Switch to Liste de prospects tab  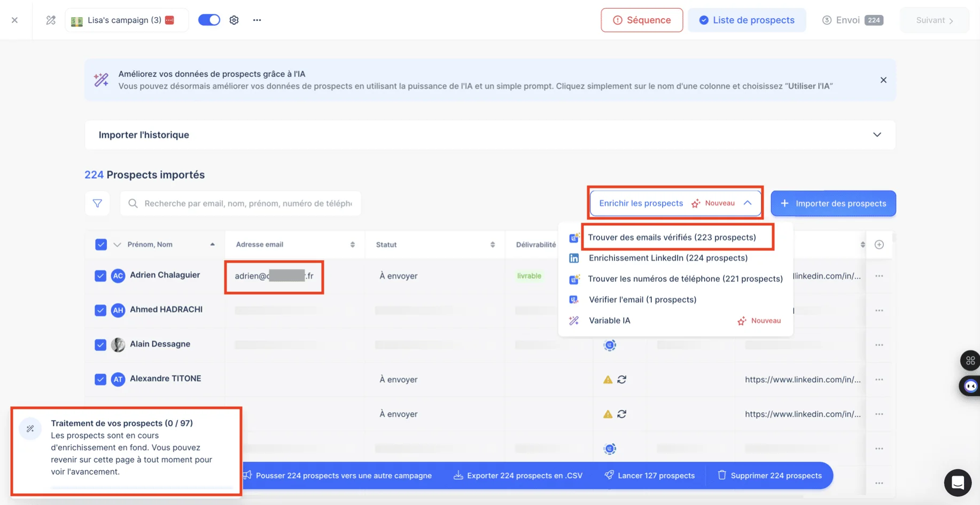746,20
